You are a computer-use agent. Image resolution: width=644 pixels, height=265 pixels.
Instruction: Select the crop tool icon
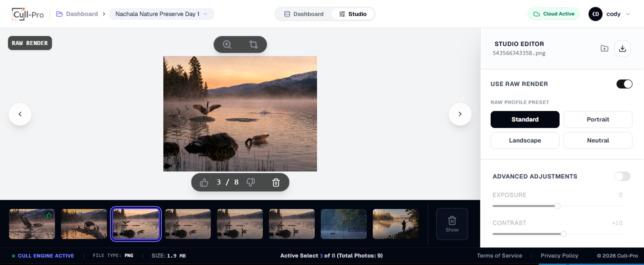253,44
